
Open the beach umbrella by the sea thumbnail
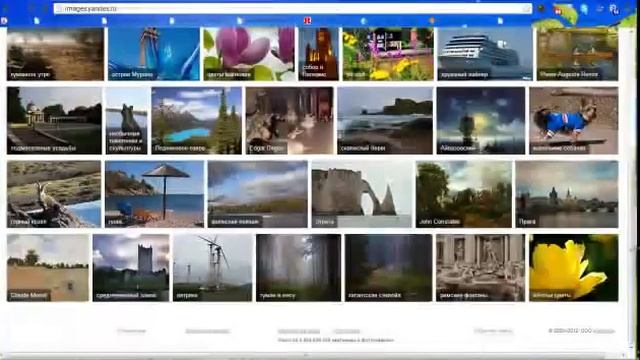(x=154, y=194)
